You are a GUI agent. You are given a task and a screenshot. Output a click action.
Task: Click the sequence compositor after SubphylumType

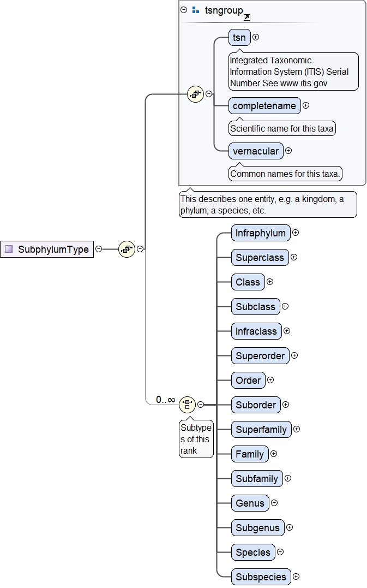pyautogui.click(x=127, y=249)
